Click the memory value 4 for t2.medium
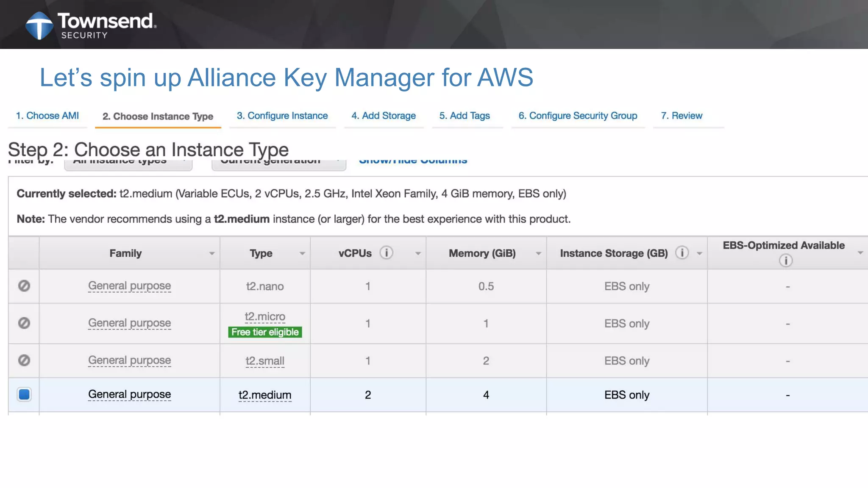 486,395
